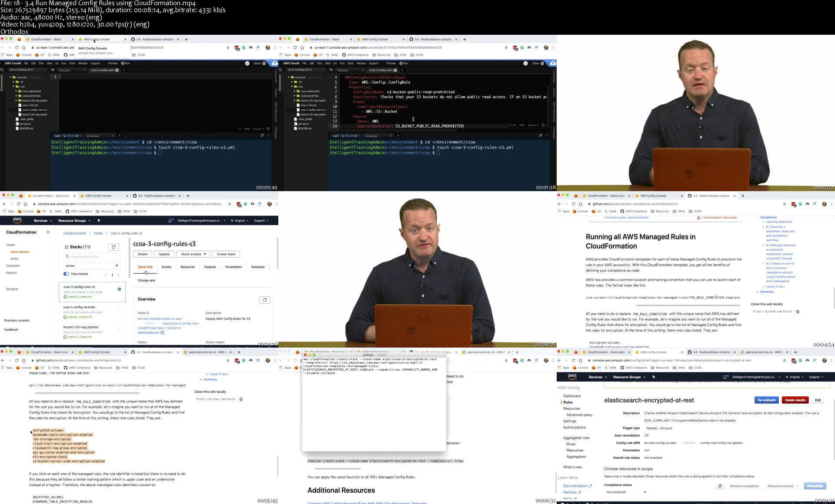The height and width of the screenshot is (504, 835).
Task: Toggle View nested switch in 00:03:16 frame
Action: [66, 274]
